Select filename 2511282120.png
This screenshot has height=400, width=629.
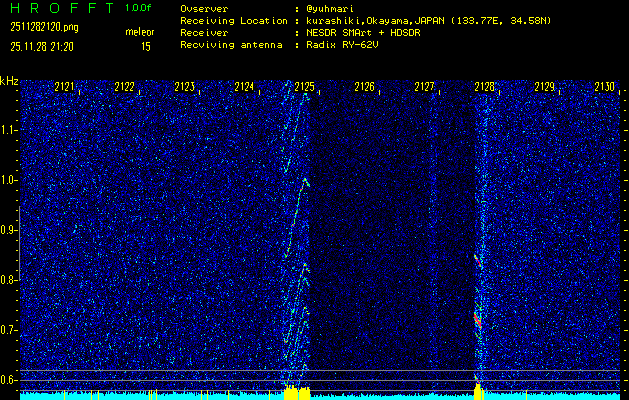tap(45, 27)
